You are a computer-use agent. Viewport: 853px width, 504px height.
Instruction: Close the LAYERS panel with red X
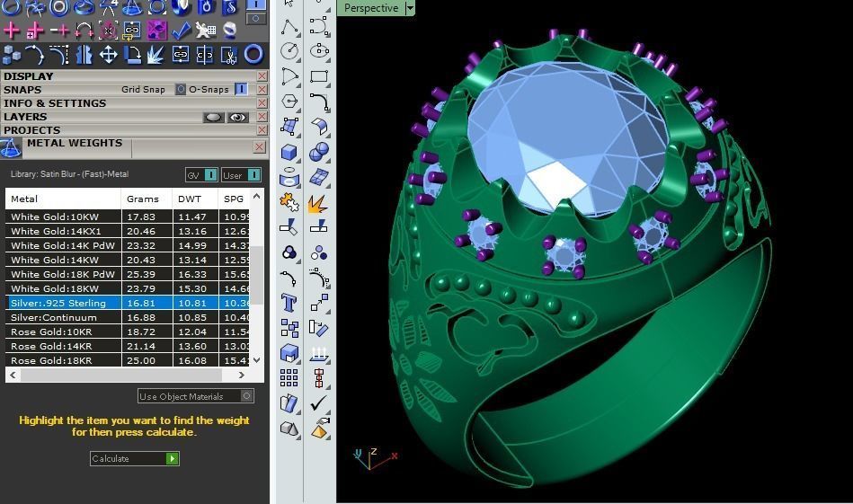262,117
